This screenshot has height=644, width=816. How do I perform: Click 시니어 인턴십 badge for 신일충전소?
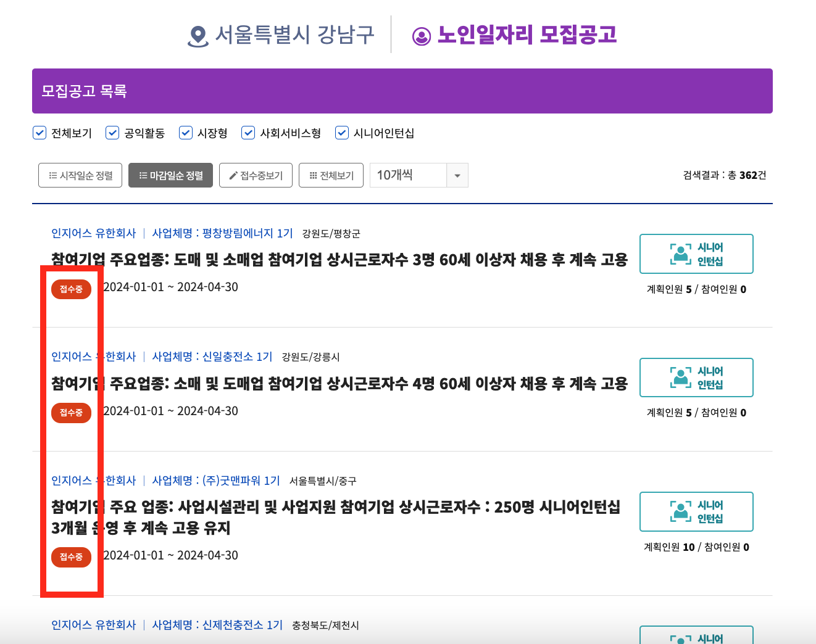pos(696,378)
